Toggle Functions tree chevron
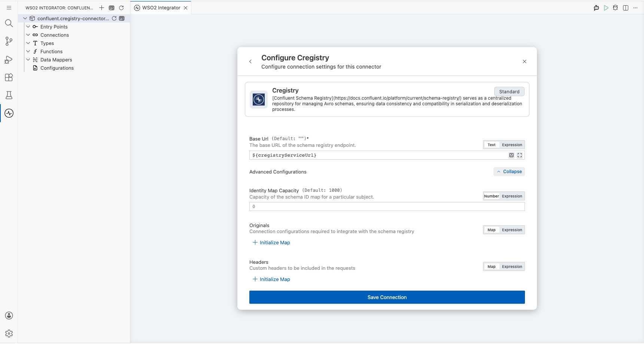The image size is (644, 344). coord(28,51)
